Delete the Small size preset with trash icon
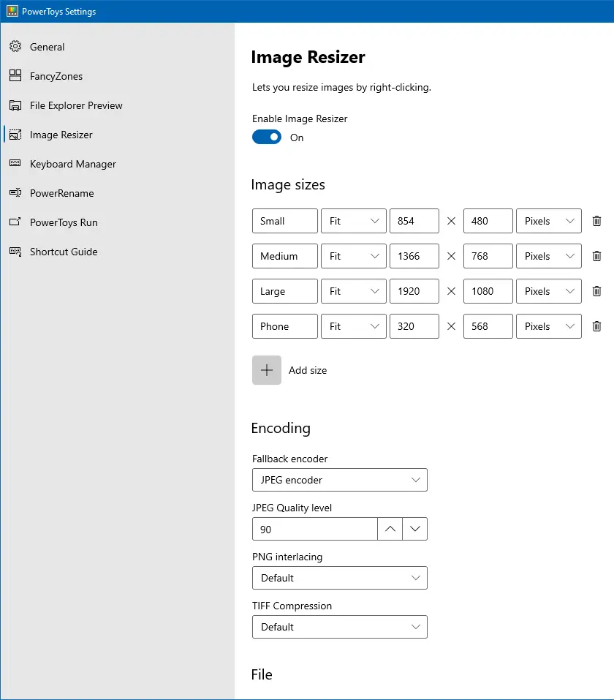 (x=596, y=221)
